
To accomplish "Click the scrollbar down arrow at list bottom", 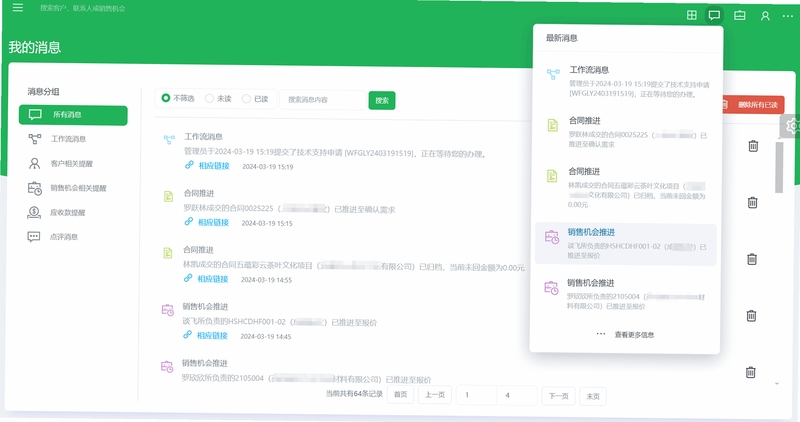I will [x=777, y=384].
